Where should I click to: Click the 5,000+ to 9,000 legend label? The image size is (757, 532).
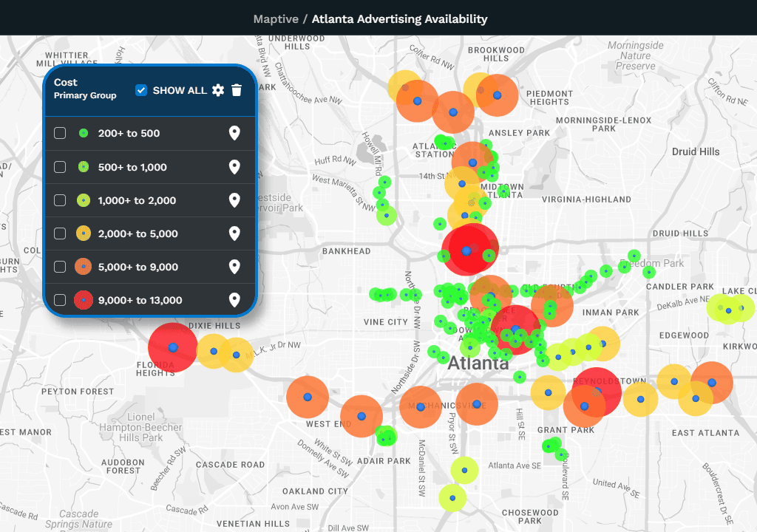pos(138,267)
